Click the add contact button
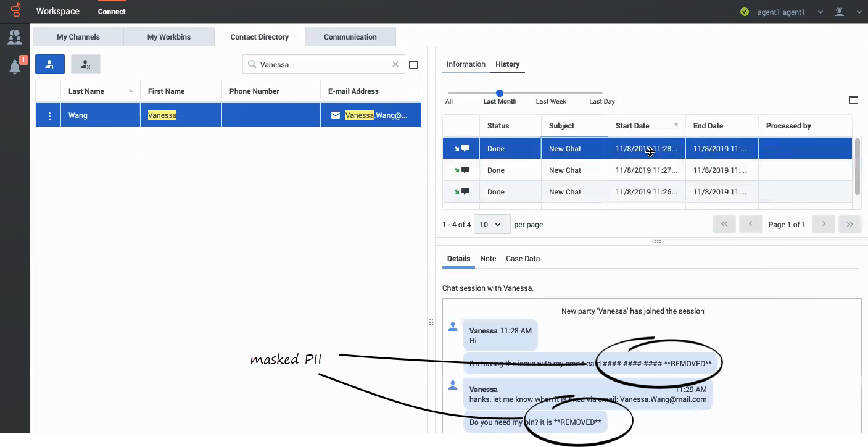 [49, 64]
